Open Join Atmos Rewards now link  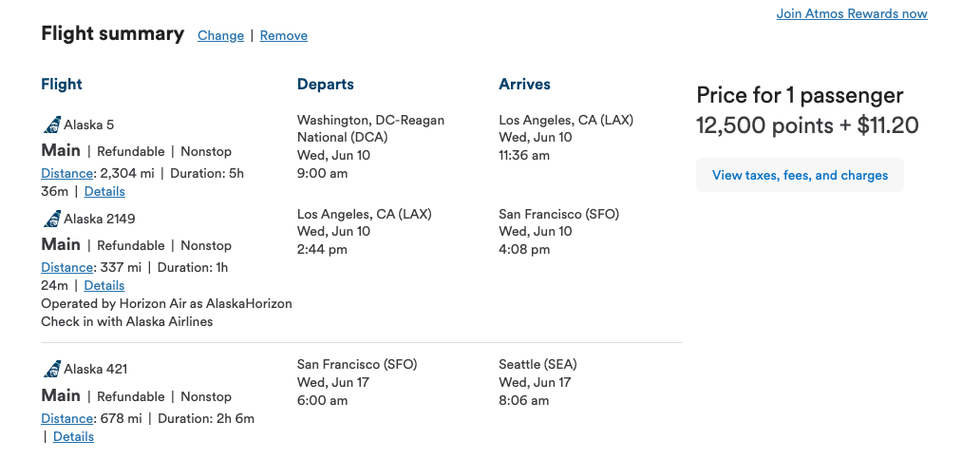(851, 13)
